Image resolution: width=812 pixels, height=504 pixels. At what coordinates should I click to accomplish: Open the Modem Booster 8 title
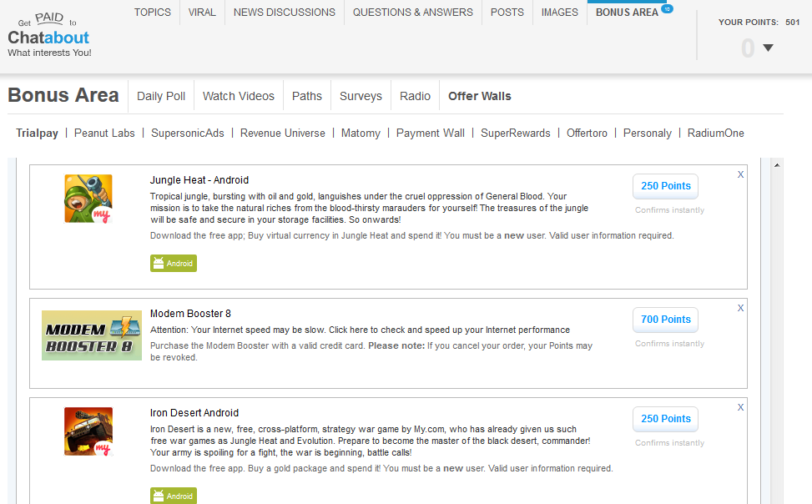click(x=190, y=314)
